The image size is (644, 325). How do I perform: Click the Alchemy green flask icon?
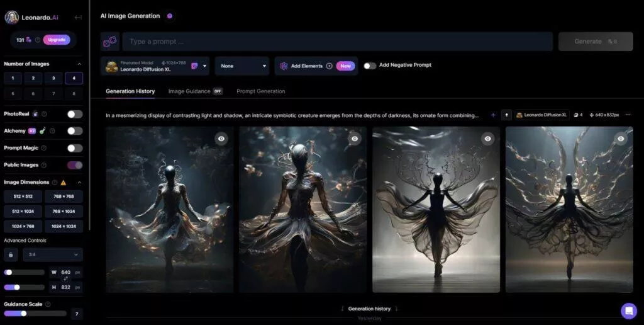(42, 131)
